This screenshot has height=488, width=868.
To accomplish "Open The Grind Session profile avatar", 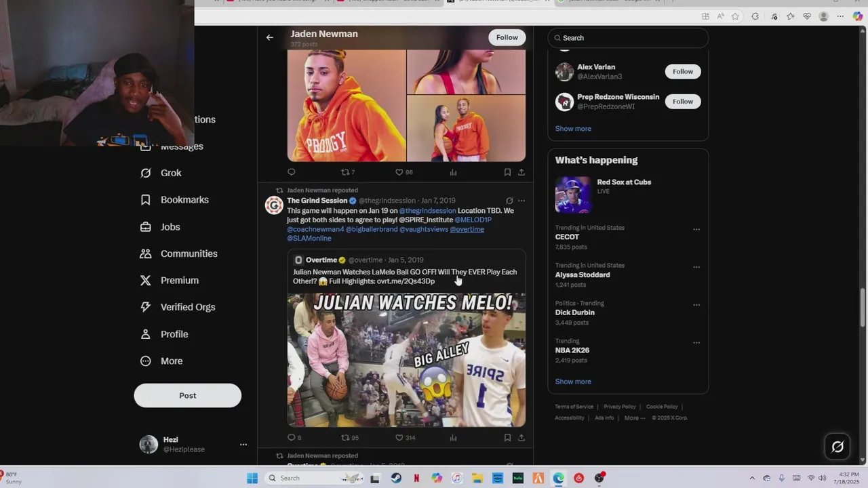I will point(274,205).
